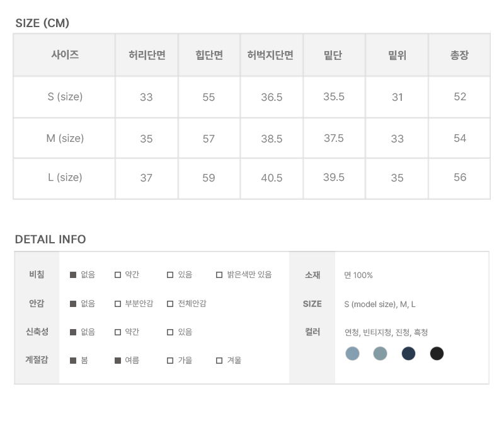Click the 총장 column header
This screenshot has height=423, width=504.
459,55
